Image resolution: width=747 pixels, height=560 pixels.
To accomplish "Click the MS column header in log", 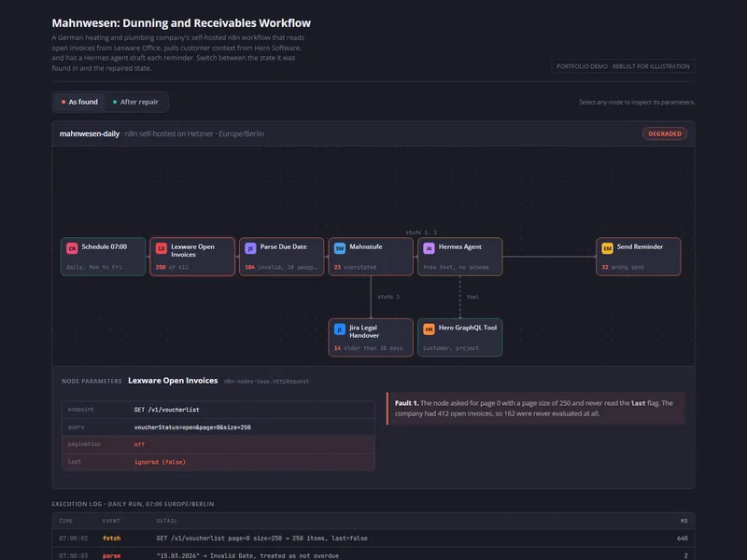I will coord(684,521).
